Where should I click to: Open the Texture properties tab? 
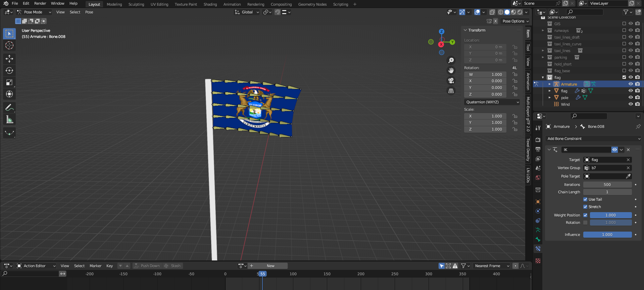538,261
